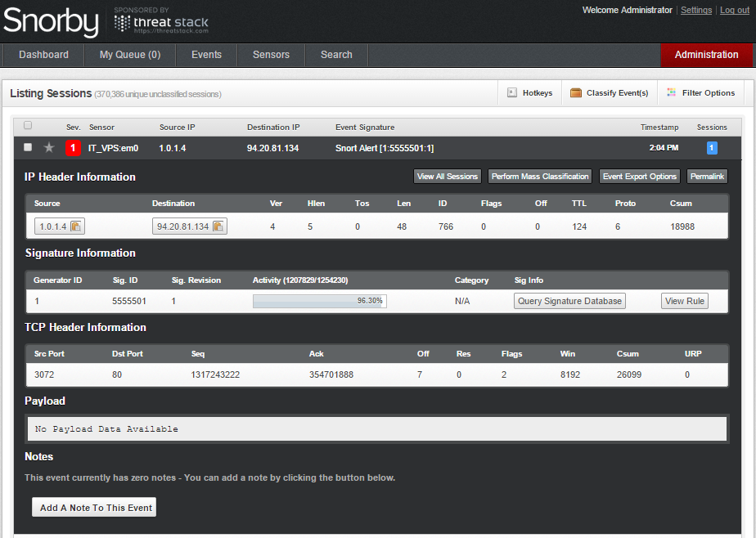Star the IT_VPS:em0 event row
The image size is (756, 538).
click(49, 148)
